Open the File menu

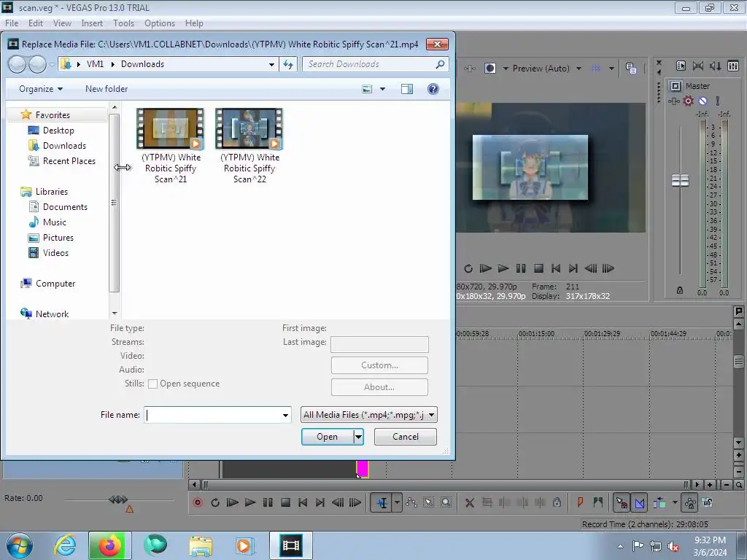pyautogui.click(x=12, y=23)
